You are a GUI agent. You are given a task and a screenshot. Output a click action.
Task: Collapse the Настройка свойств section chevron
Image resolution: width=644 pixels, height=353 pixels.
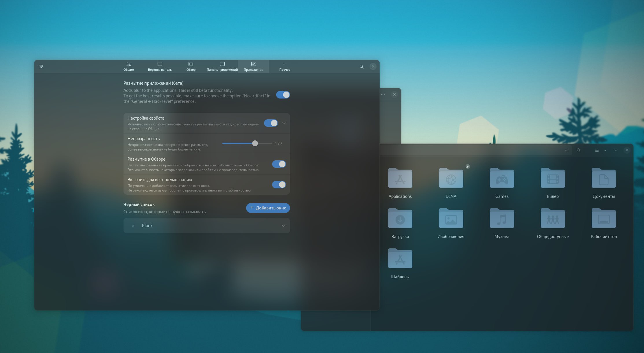tap(284, 123)
